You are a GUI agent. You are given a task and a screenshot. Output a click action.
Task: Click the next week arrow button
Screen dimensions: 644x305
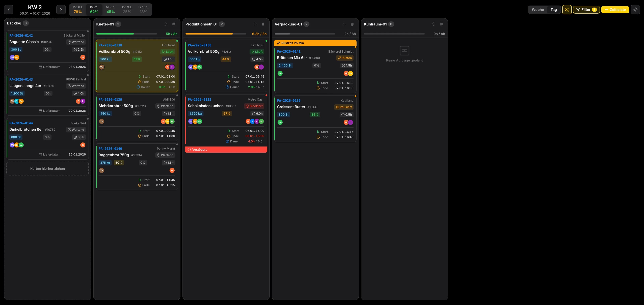[x=61, y=10]
